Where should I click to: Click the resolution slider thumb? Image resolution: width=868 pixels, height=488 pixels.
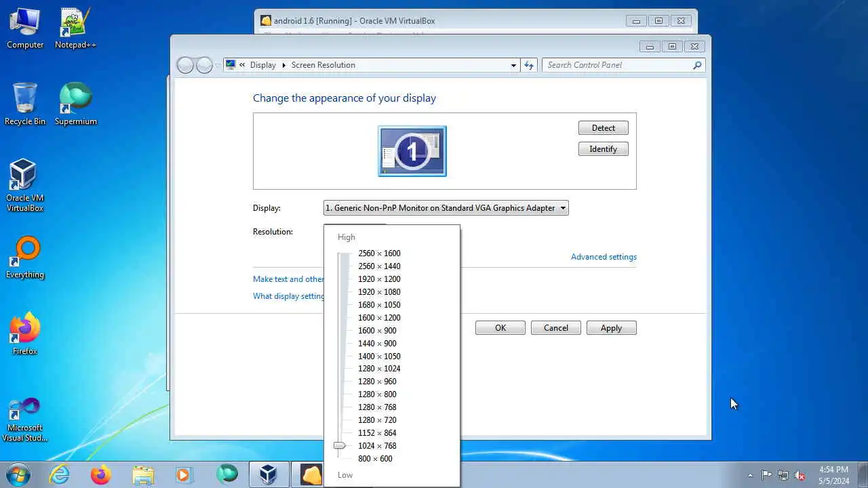[340, 446]
